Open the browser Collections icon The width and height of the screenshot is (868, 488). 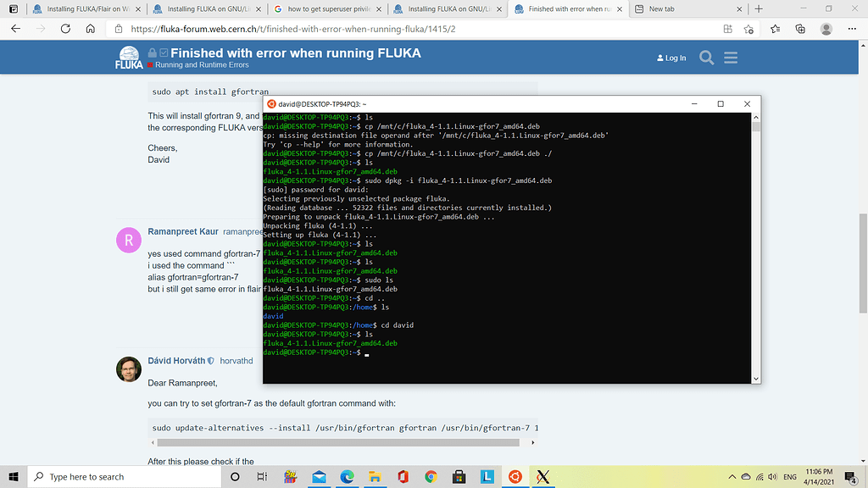click(x=800, y=29)
